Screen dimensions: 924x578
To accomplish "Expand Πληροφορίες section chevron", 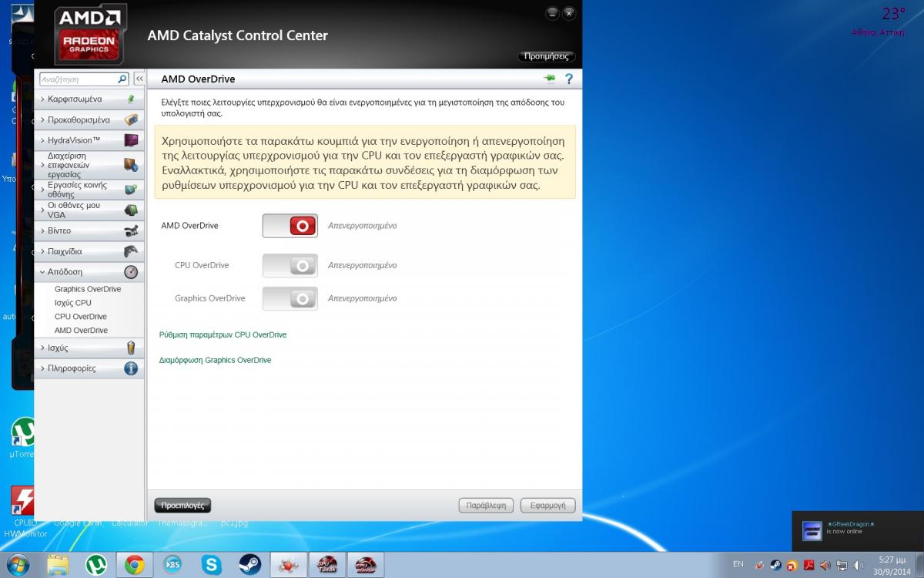I will (42, 368).
